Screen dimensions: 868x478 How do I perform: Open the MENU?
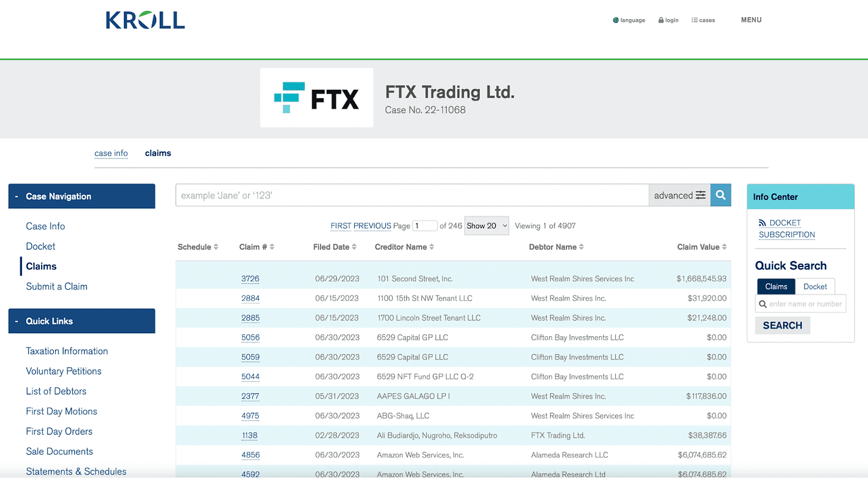point(751,20)
